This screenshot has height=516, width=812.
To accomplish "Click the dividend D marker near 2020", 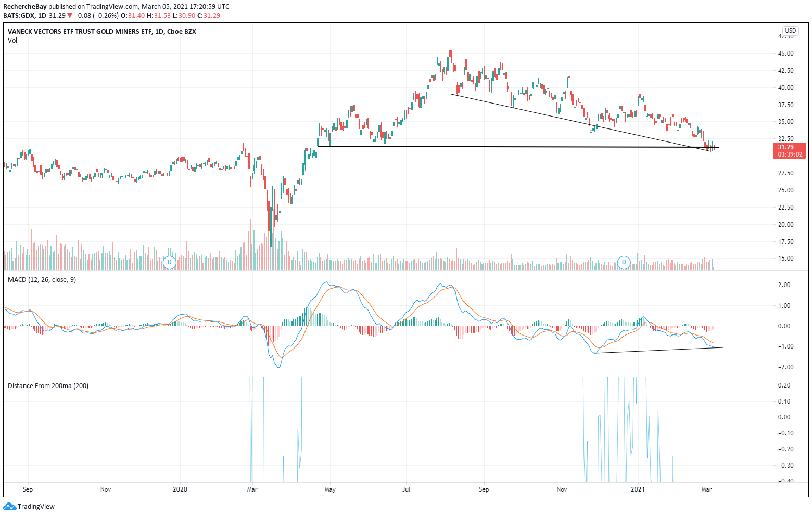I will (x=169, y=263).
